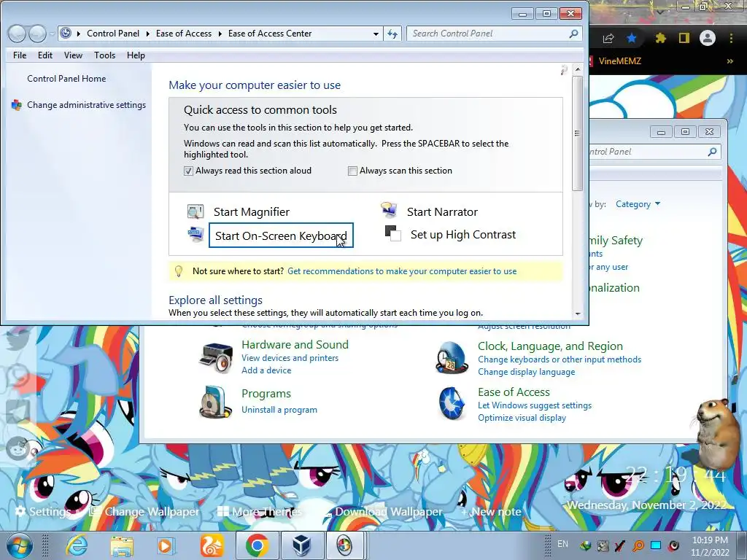Click Change keyboards or other input methods
747x560 pixels.
pyautogui.click(x=560, y=359)
